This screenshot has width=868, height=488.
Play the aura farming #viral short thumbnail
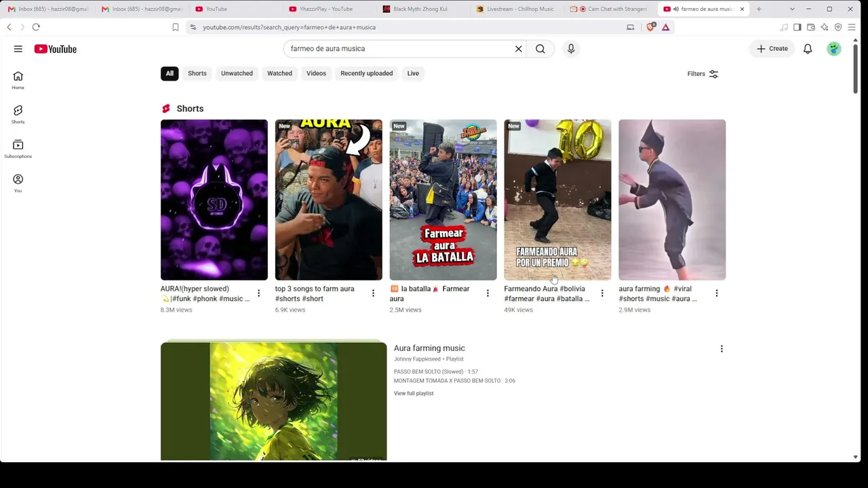tap(672, 200)
